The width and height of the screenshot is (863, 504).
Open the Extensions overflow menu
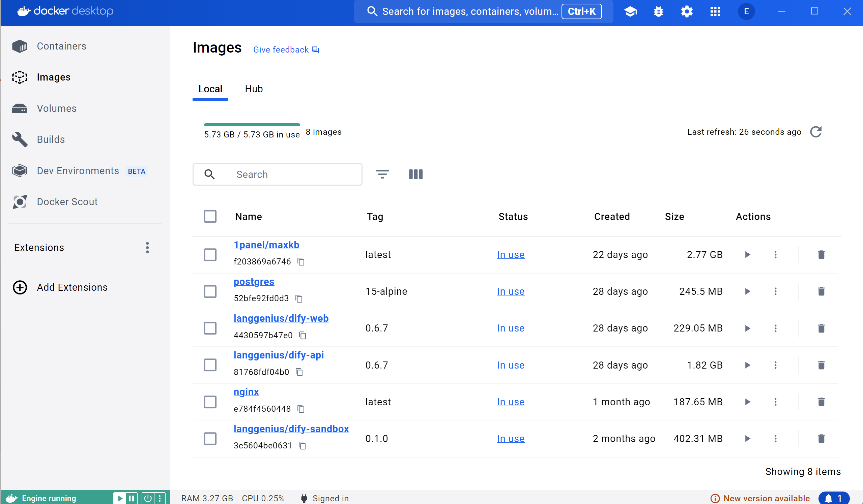tap(147, 248)
